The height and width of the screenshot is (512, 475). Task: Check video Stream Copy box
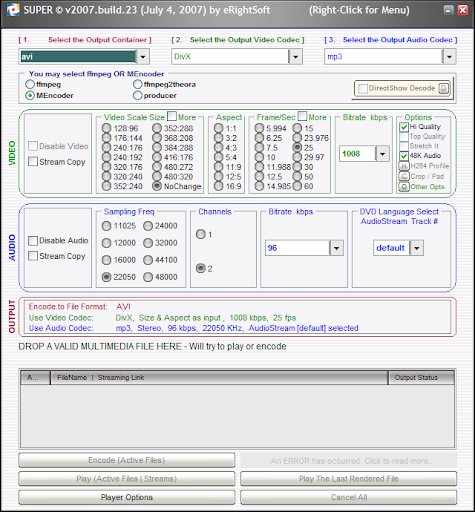[33, 162]
